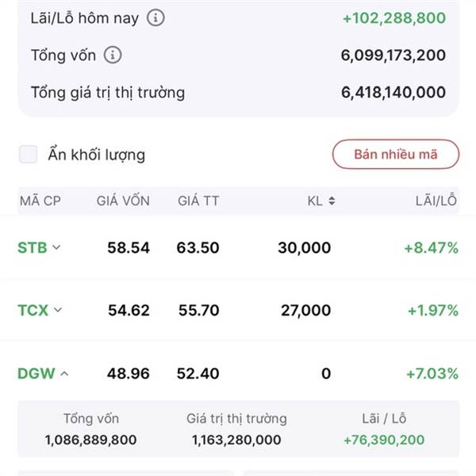Expand the TCX stock row chevron
This screenshot has height=476, width=476.
coord(57,310)
